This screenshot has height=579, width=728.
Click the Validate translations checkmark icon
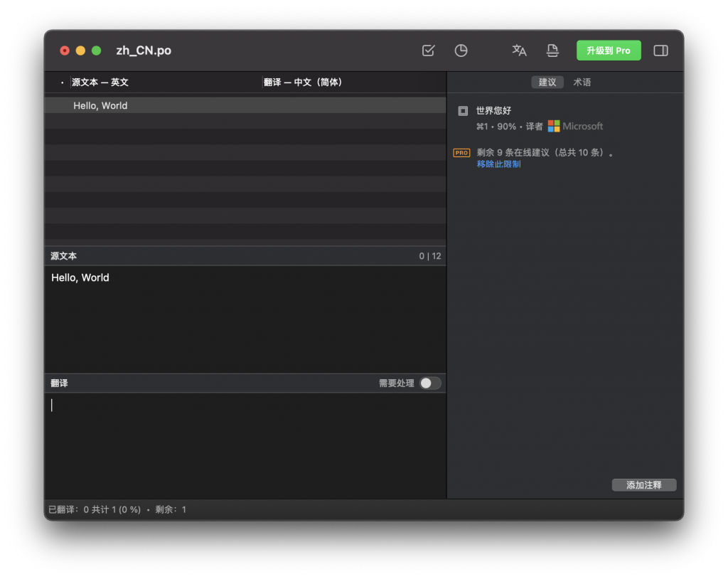[x=428, y=51]
